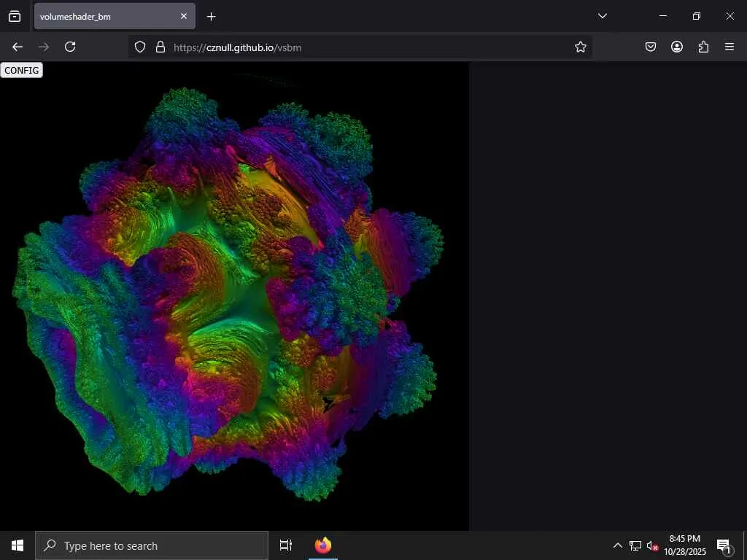Image resolution: width=747 pixels, height=560 pixels.
Task: Reload the current page
Action: (70, 47)
